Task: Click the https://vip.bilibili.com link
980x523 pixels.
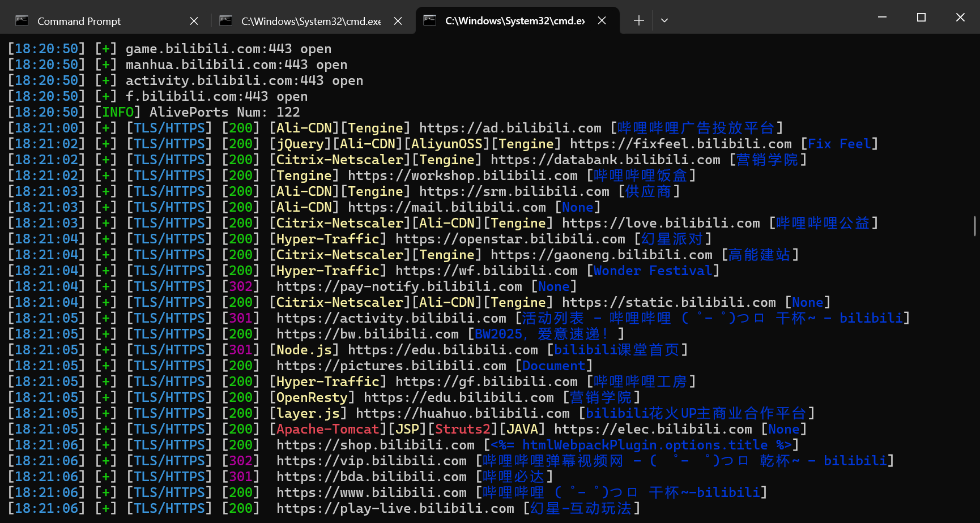Action: (371, 461)
